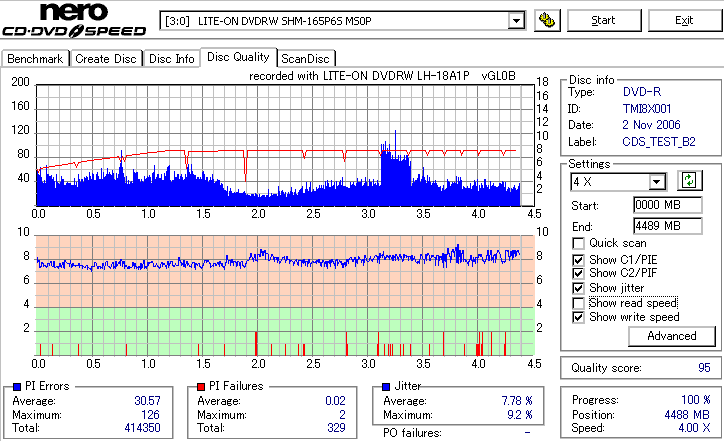The width and height of the screenshot is (724, 441).
Task: Click the PI Failures total 329
Action: 336,428
